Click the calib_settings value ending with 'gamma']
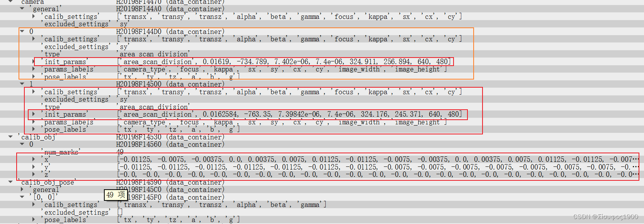644x224 pixels. tap(222, 204)
